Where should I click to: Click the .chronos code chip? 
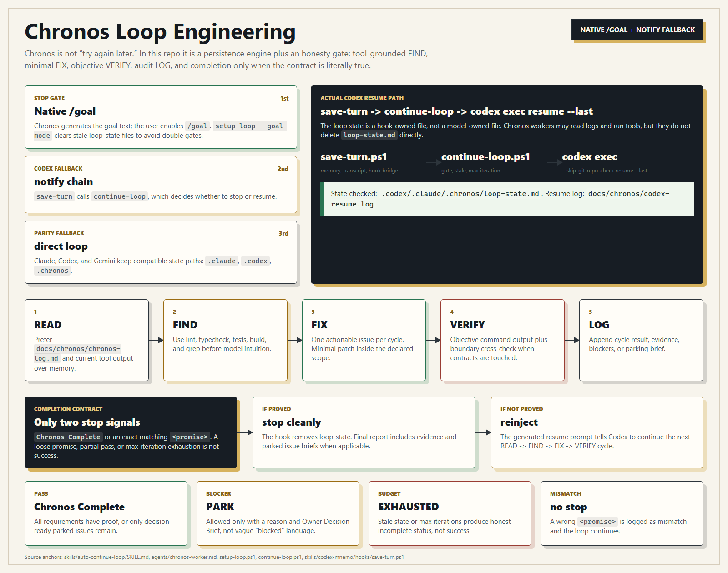pyautogui.click(x=52, y=271)
